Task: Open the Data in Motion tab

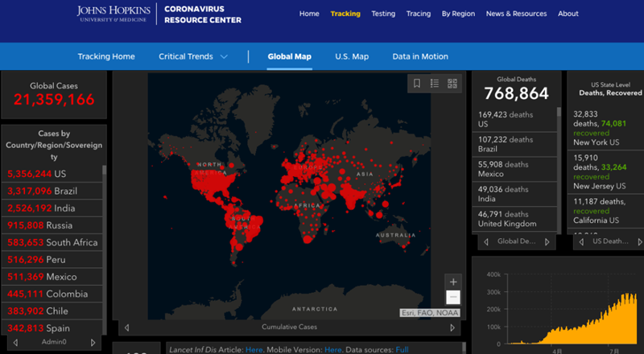Action: (x=420, y=56)
